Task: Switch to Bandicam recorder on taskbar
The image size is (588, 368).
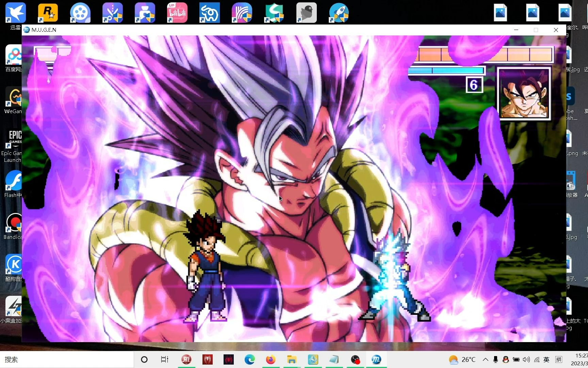Action: pos(355,359)
